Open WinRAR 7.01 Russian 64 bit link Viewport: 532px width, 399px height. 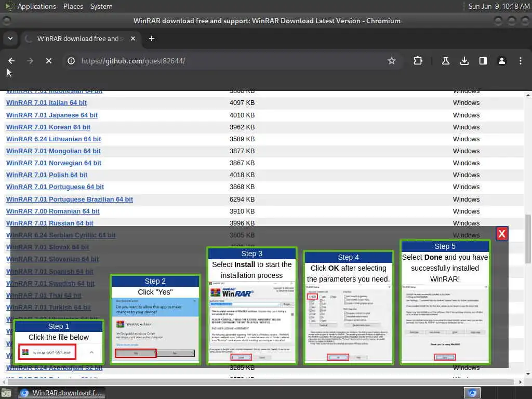pos(50,223)
